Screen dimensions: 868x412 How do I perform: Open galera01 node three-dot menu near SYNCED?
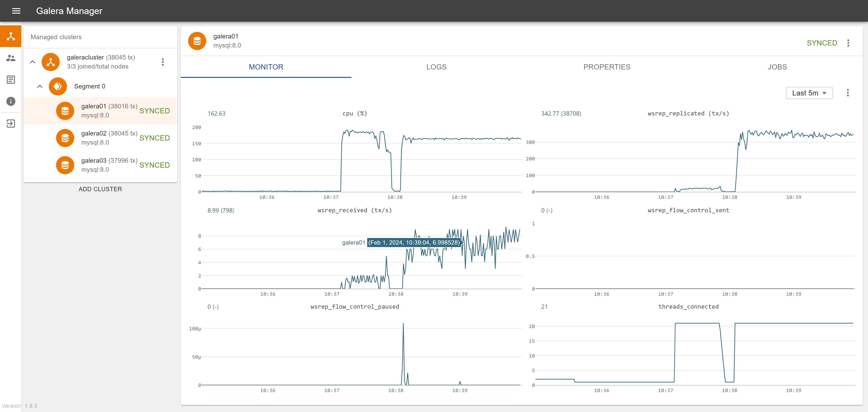click(x=848, y=43)
